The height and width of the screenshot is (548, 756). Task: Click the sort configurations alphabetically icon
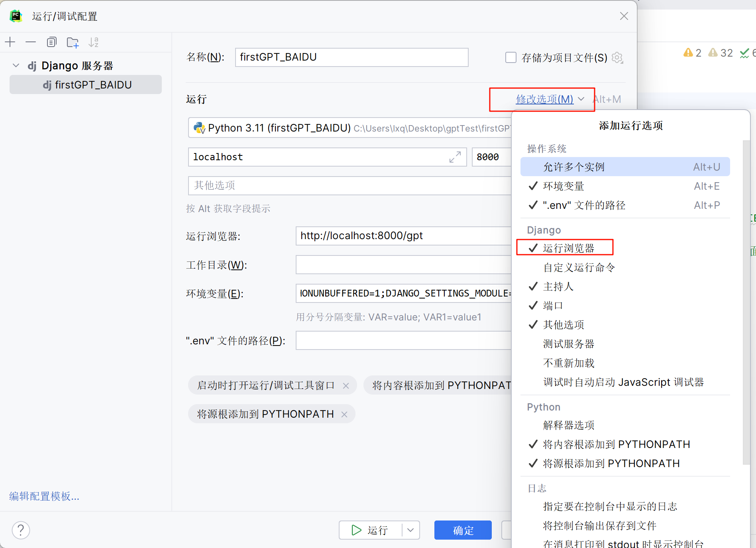point(94,42)
